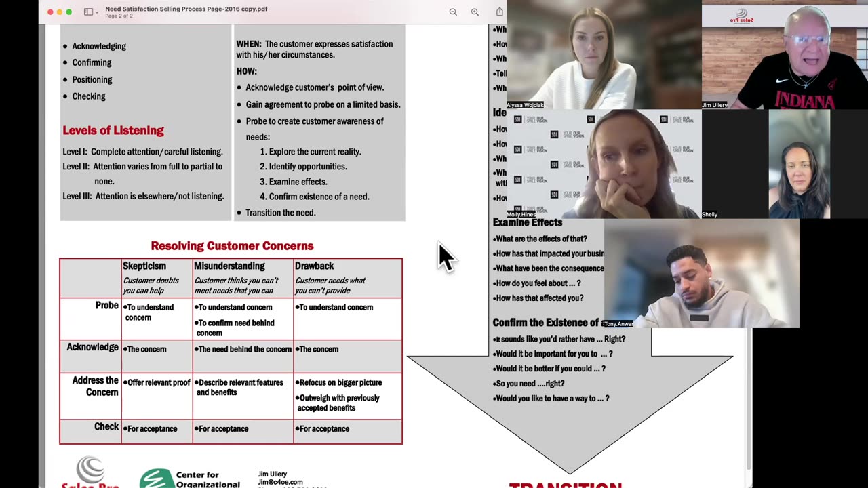This screenshot has height=488, width=868.
Task: Click the 'Checking' bullet item
Action: tap(89, 96)
